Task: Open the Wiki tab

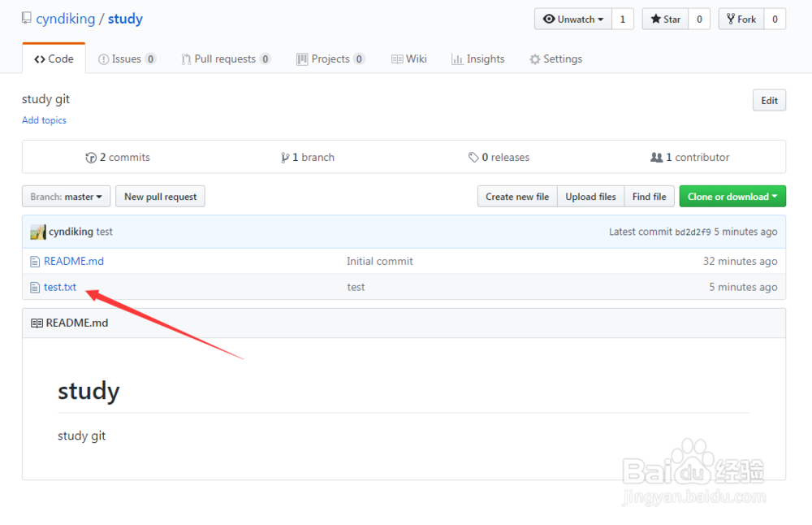Action: point(409,59)
